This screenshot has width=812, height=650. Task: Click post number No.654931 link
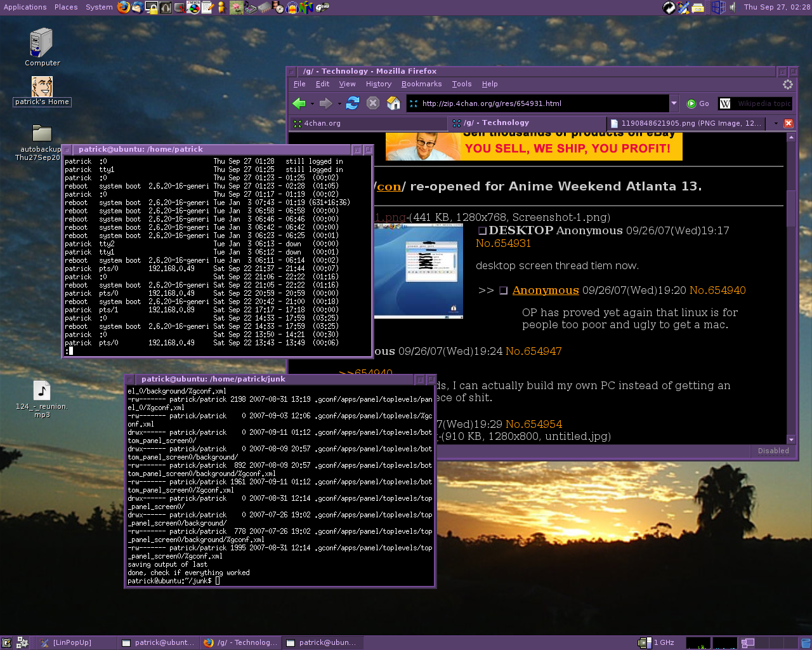coord(504,243)
